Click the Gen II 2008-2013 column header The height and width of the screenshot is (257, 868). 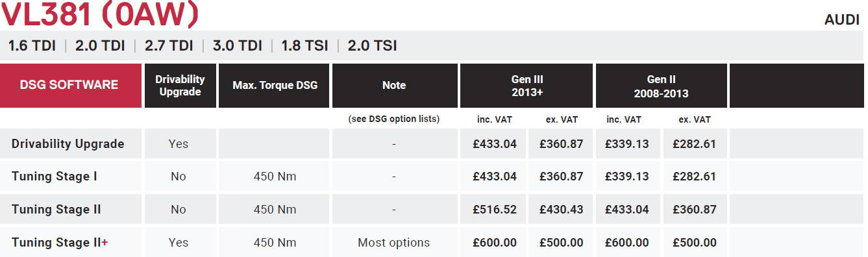[x=661, y=86]
